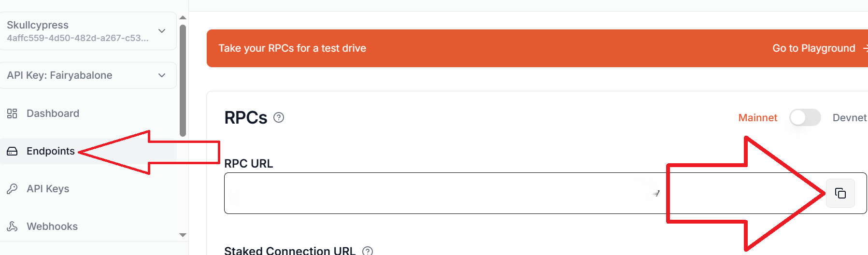Toggle the Mainnet/Devnet switch
Viewport: 868px width, 255px height.
click(805, 117)
